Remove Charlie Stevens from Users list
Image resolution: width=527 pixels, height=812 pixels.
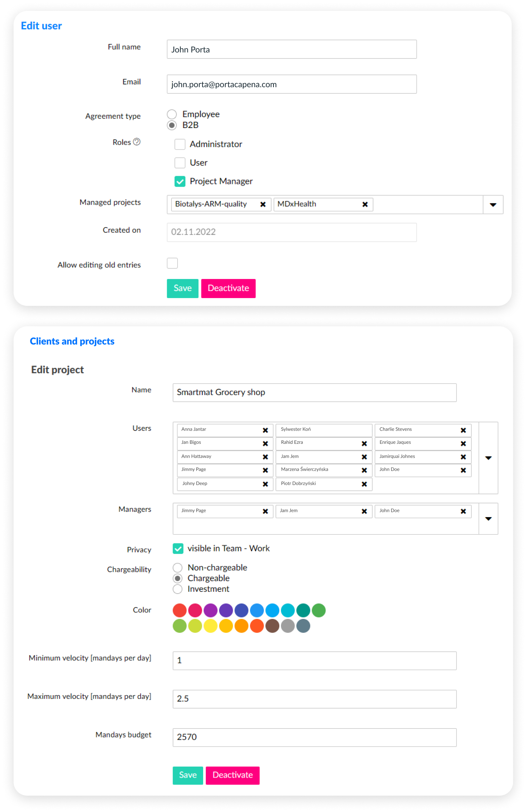[x=463, y=430]
